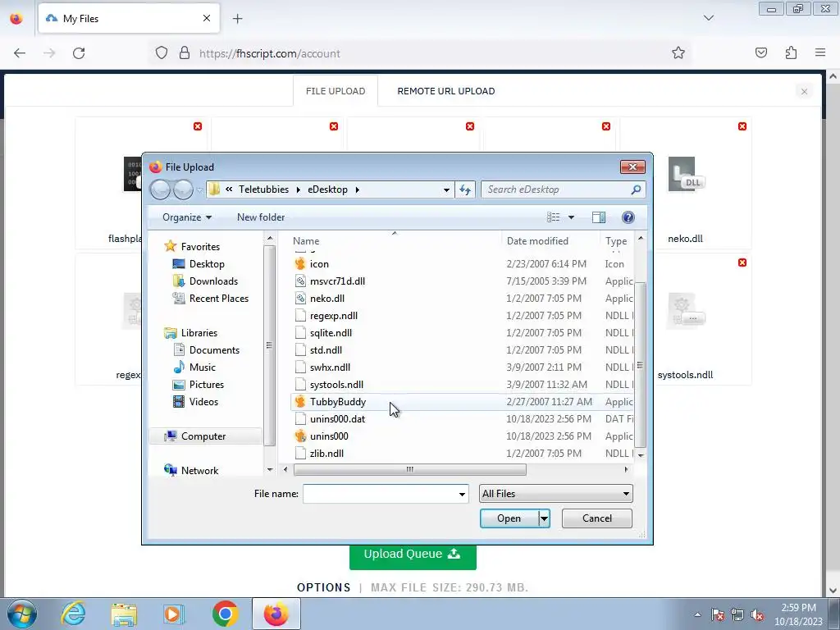Screen dimensions: 840x630
Task: Remove neko.dll from upload queue
Action: point(742,126)
